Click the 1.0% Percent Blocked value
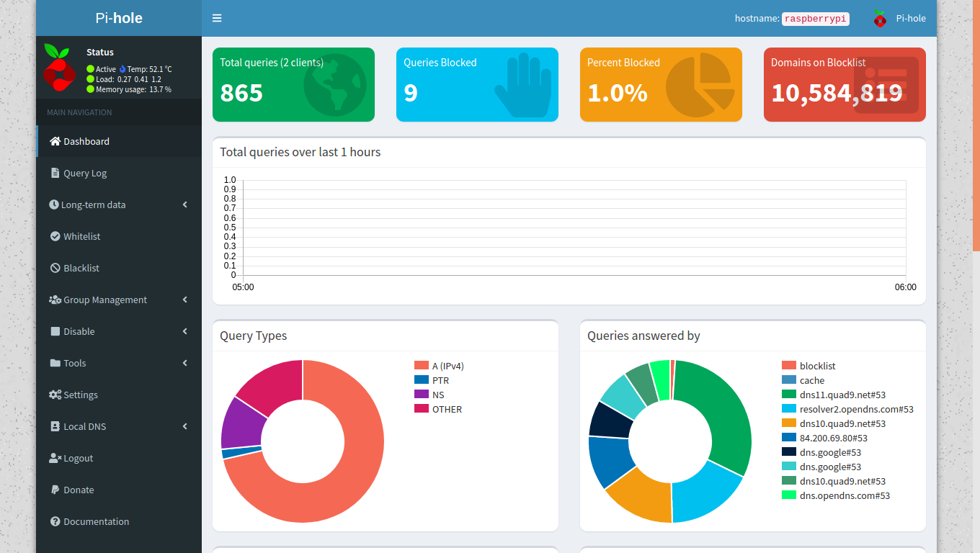 (x=618, y=93)
